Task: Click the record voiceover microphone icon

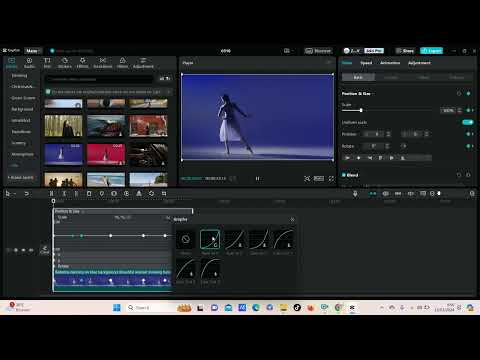Action: coord(355,194)
